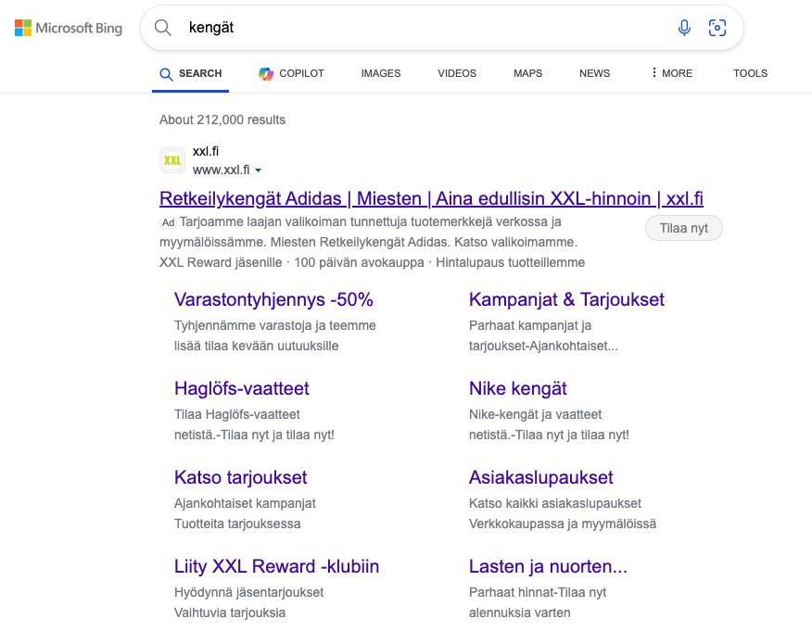Click the Parhaat hinnat-Tilaa nyt text
The height and width of the screenshot is (644, 812).
click(x=537, y=593)
